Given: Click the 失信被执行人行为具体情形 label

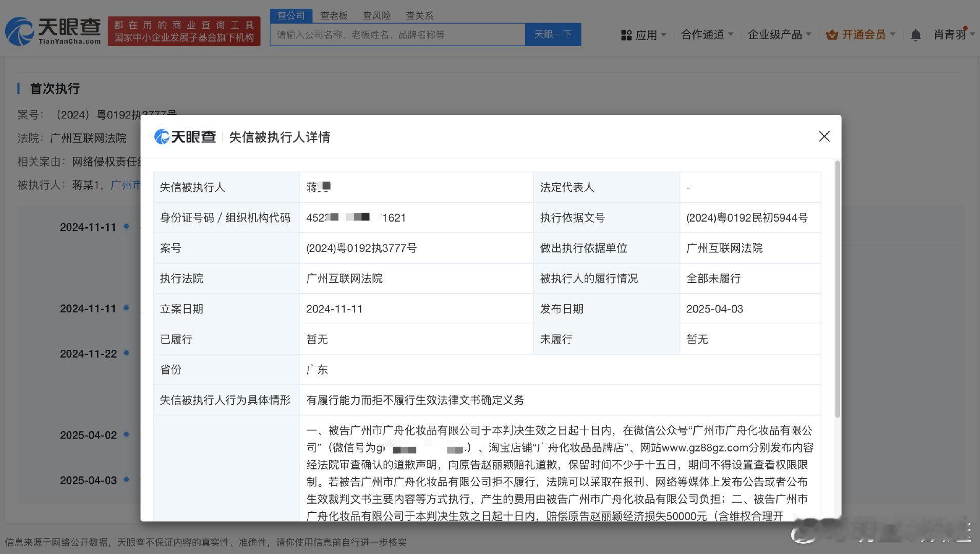Looking at the screenshot, I should [225, 400].
